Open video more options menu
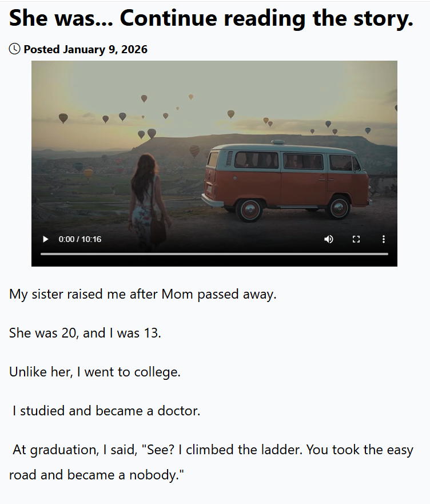The height and width of the screenshot is (504, 430). click(x=384, y=239)
